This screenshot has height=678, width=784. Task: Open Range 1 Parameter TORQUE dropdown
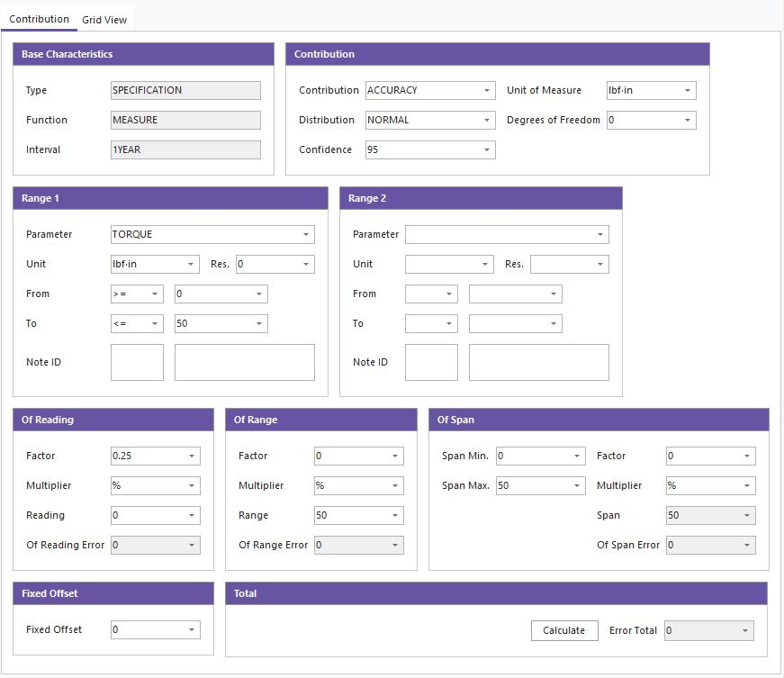click(x=306, y=234)
